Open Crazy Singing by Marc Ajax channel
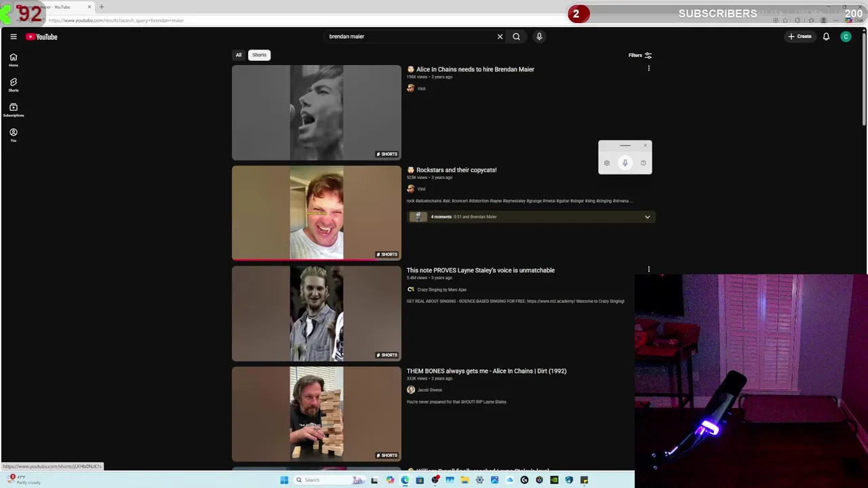Image resolution: width=868 pixels, height=488 pixels. 441,289
